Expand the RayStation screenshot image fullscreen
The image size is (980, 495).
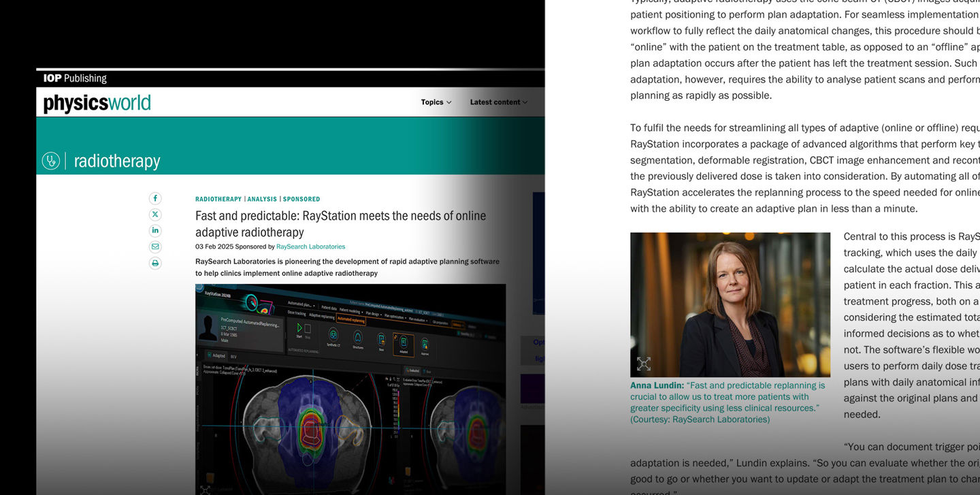tap(205, 489)
